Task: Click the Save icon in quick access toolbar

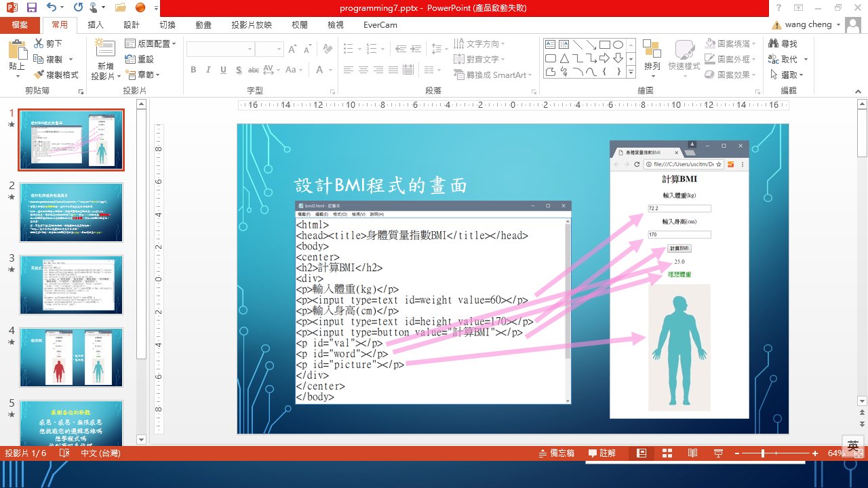Action: point(31,7)
